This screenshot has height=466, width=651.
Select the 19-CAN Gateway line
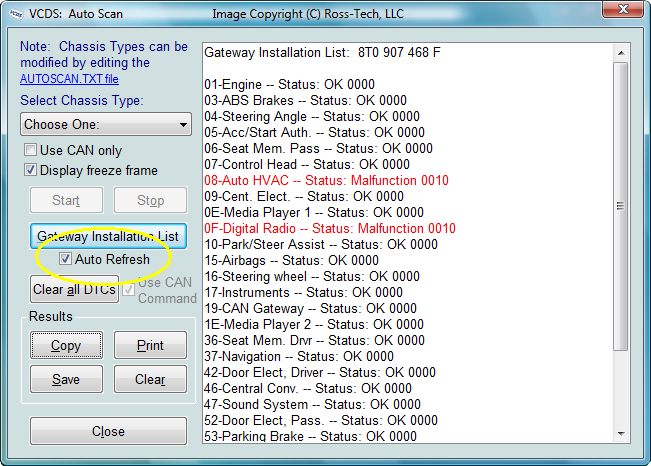coord(311,309)
